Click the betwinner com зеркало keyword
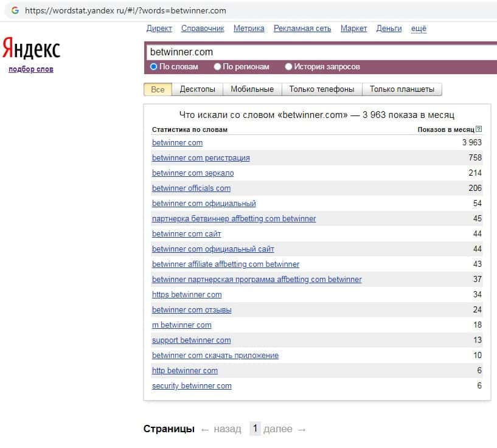The image size is (497, 448). coord(193,173)
